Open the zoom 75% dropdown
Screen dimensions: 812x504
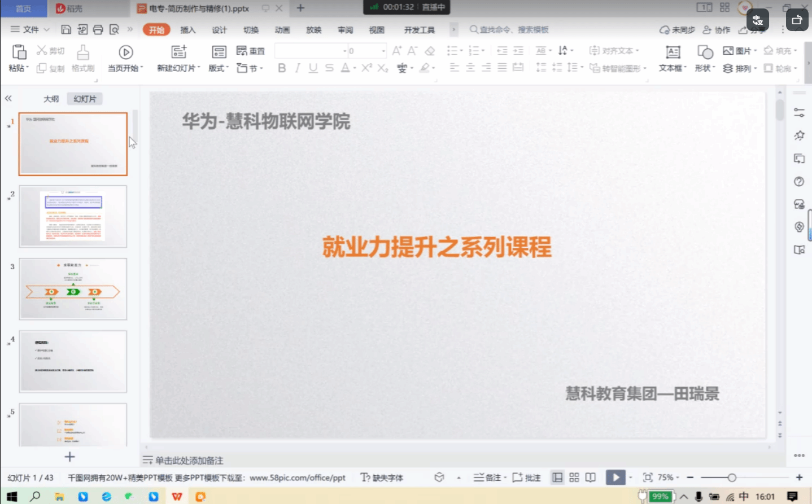(669, 477)
